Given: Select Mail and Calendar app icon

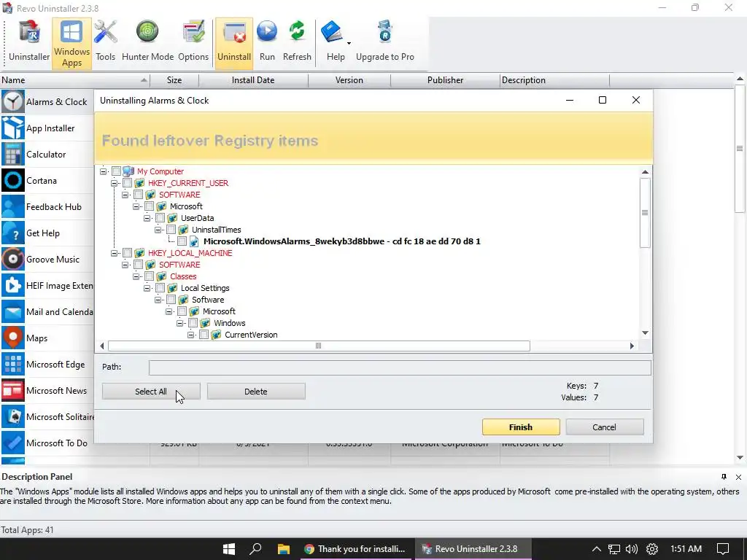Looking at the screenshot, I should [13, 311].
